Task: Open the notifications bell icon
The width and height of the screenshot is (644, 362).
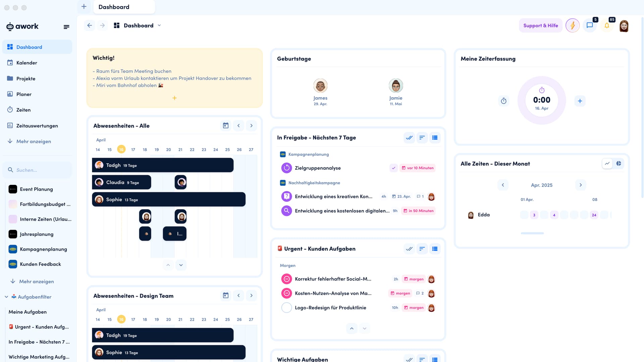Action: point(607,25)
